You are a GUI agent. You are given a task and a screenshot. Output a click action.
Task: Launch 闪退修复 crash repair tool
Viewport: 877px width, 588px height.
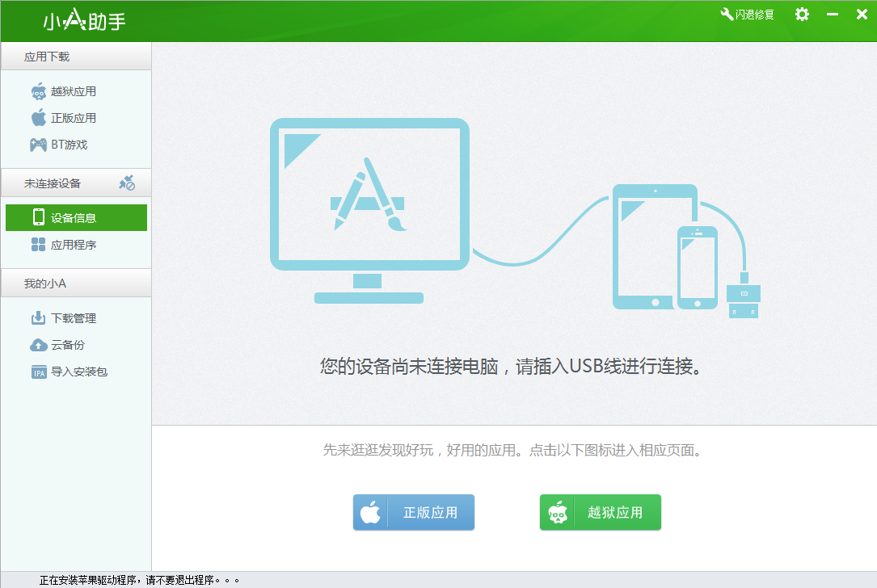[745, 14]
